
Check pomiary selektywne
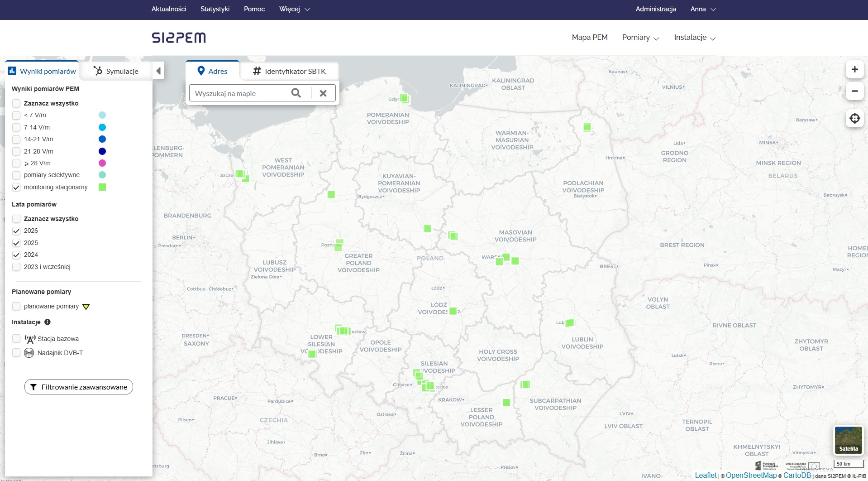click(x=16, y=175)
